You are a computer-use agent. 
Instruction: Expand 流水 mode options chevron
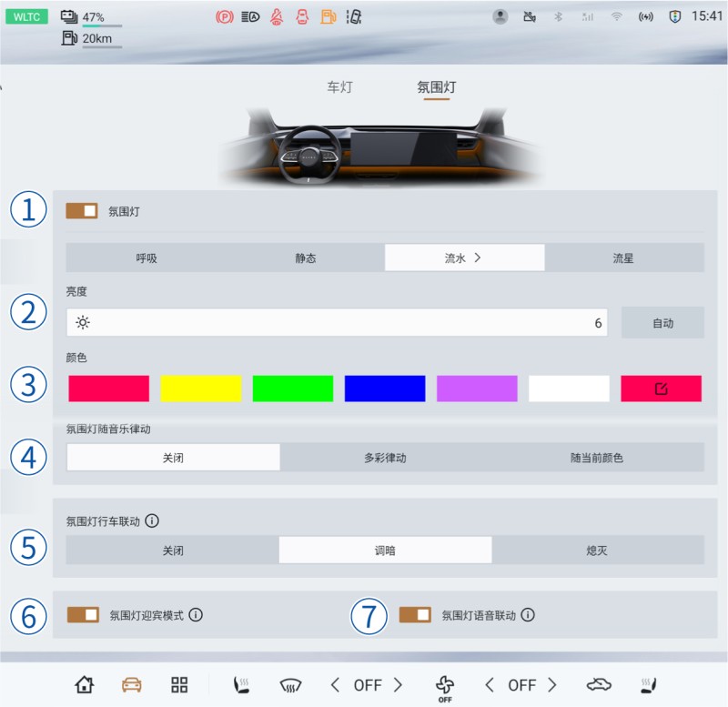[477, 258]
